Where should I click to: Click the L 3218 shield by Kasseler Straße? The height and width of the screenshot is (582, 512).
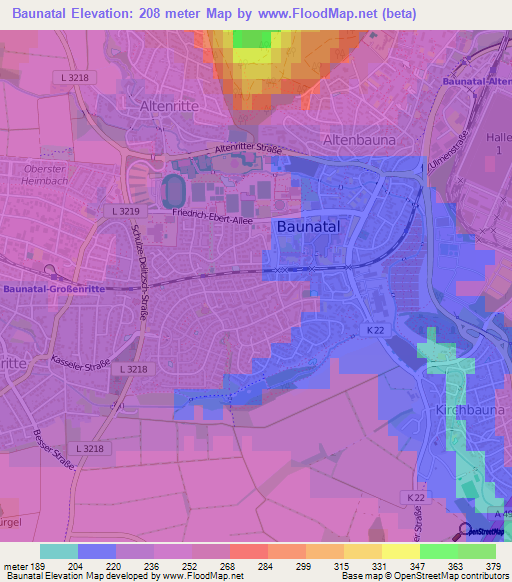[x=134, y=369]
